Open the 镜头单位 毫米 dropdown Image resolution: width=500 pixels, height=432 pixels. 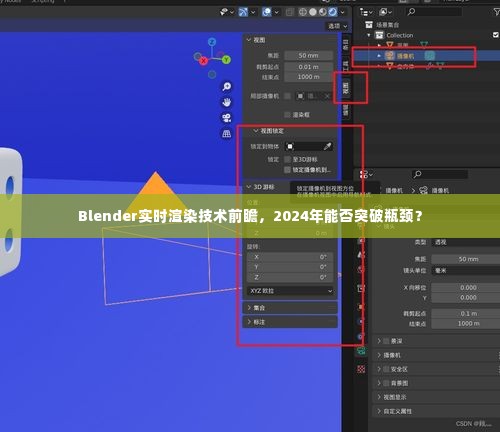click(466, 271)
